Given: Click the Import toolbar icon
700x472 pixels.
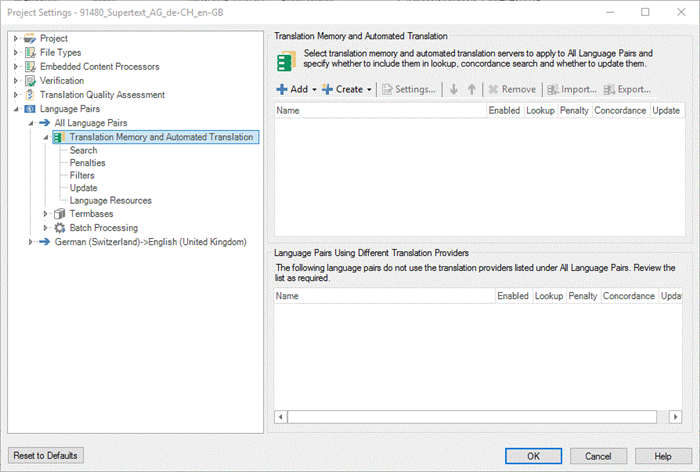Looking at the screenshot, I should click(553, 89).
